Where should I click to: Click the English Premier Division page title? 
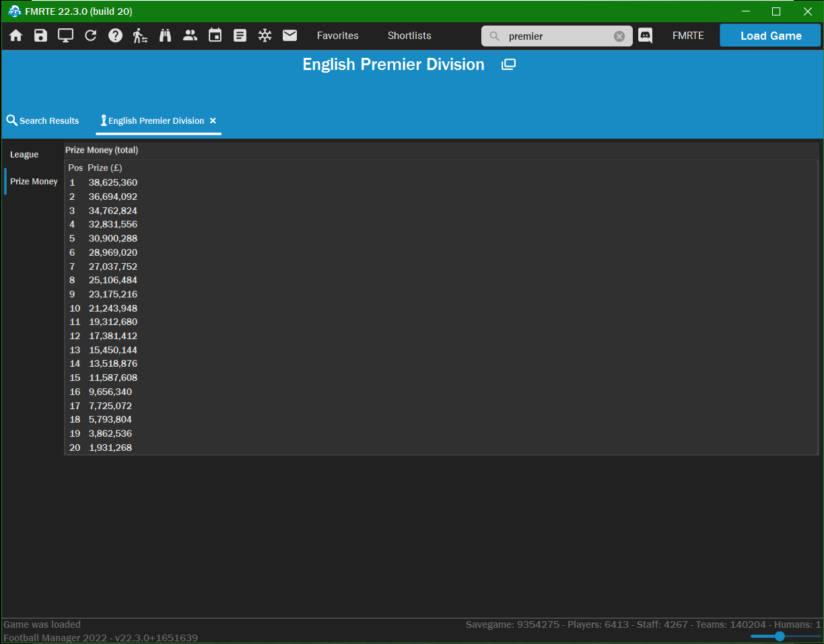pyautogui.click(x=393, y=65)
